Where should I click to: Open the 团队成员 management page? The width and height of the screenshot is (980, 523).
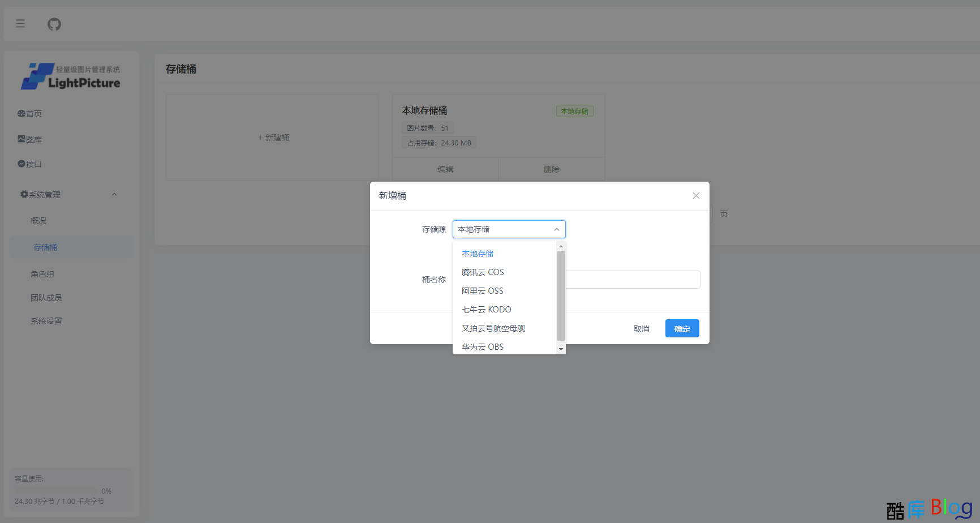pyautogui.click(x=46, y=297)
